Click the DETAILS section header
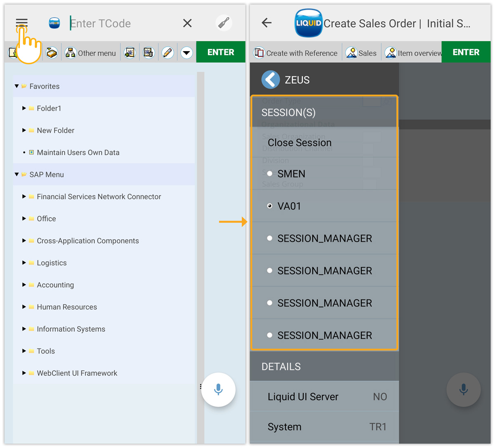This screenshot has width=495, height=448. coord(324,366)
